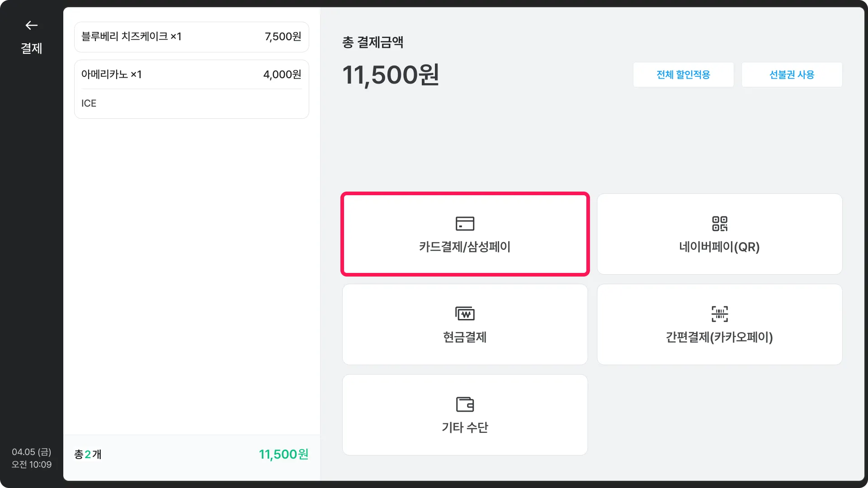
Task: Choose the 네이버페이(QR) label
Action: pos(719,247)
